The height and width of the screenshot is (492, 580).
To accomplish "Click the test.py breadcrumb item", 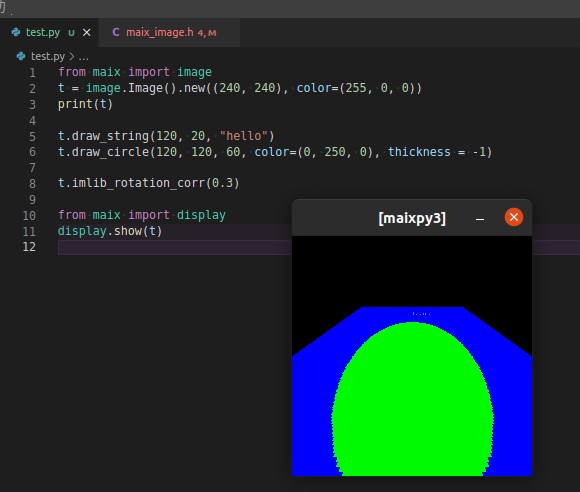I will (48, 56).
